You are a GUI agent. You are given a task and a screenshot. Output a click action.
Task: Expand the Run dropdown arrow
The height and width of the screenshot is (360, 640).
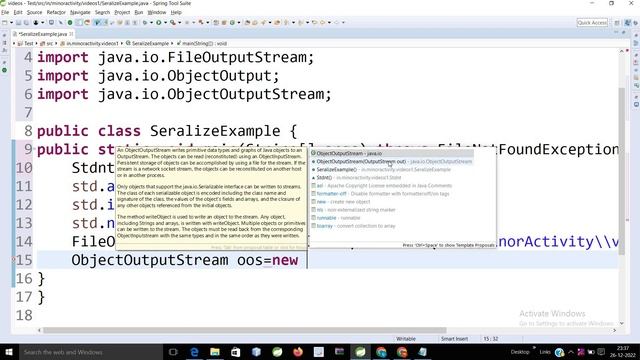coord(165,22)
